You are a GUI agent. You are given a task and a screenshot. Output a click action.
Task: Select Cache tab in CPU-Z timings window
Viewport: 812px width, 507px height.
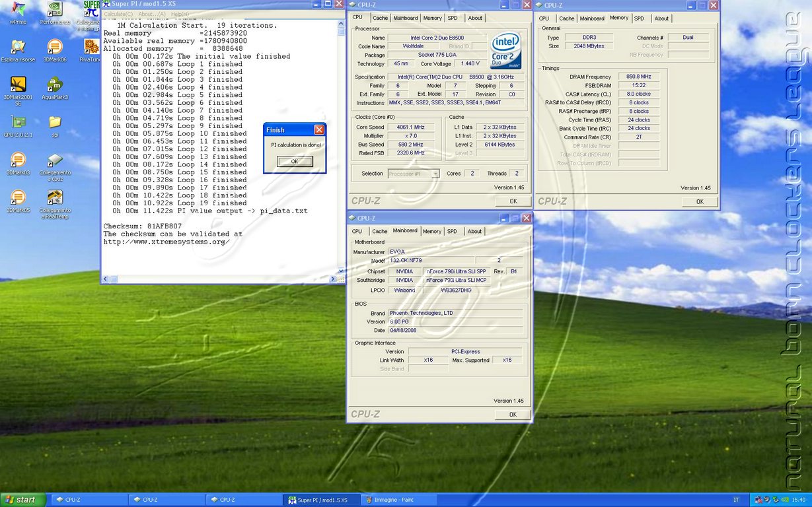(x=567, y=18)
